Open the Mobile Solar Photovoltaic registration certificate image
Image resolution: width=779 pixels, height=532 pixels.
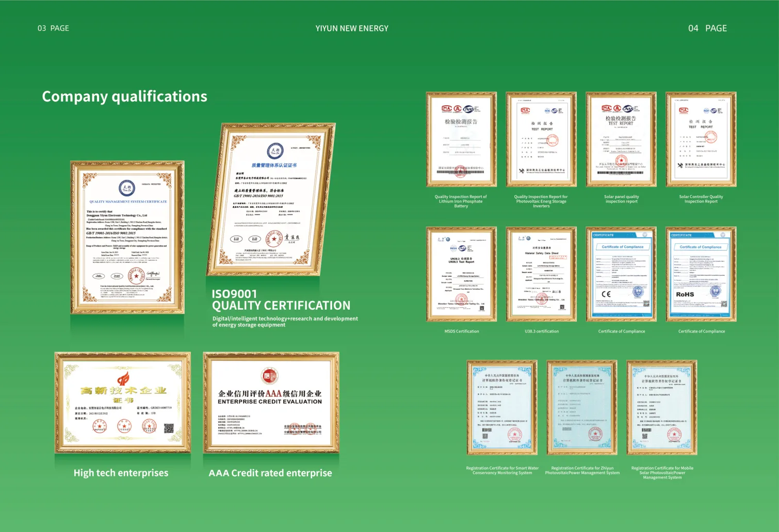point(662,407)
